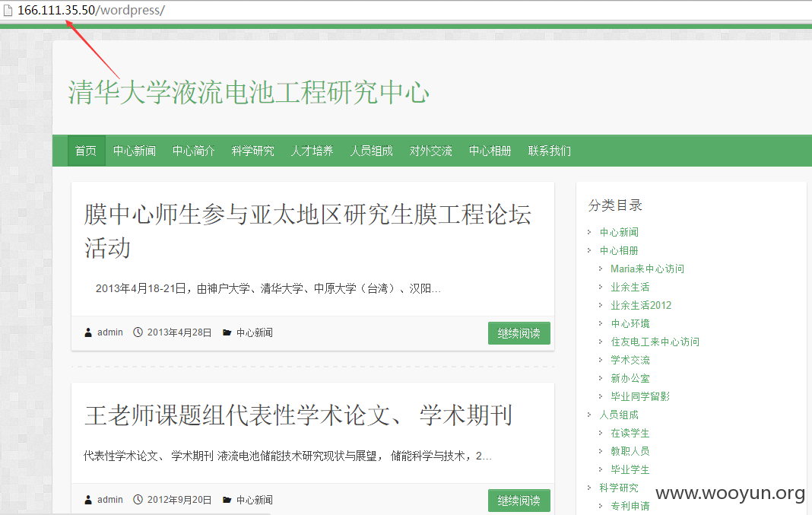This screenshot has height=515, width=812.
Task: Open the 住友电工来中心访问 category
Action: point(655,342)
